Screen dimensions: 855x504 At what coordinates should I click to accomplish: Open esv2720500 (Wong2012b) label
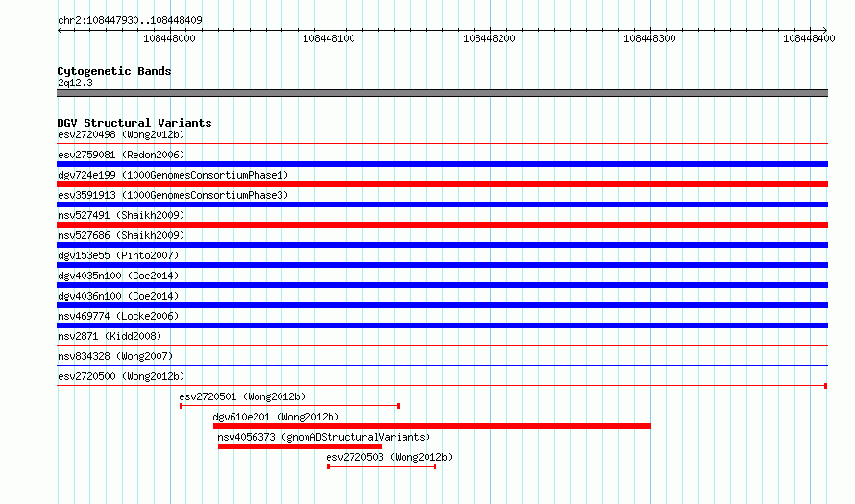tap(121, 376)
